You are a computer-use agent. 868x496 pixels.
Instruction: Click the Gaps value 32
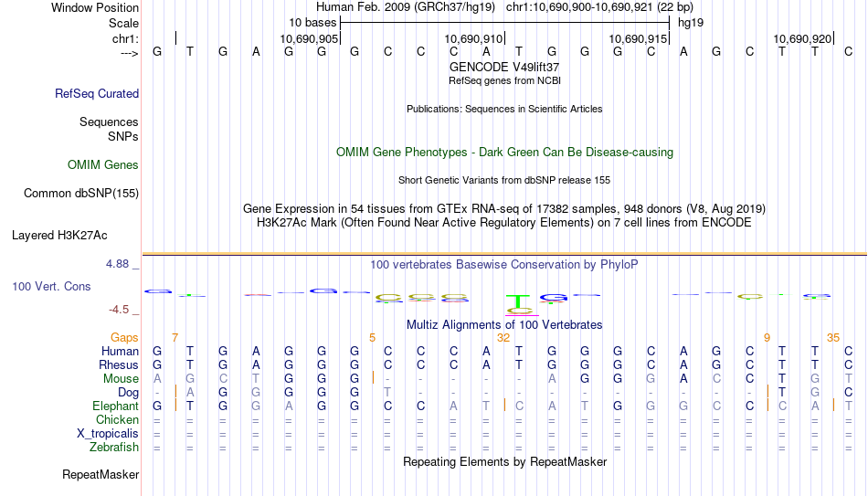[503, 338]
